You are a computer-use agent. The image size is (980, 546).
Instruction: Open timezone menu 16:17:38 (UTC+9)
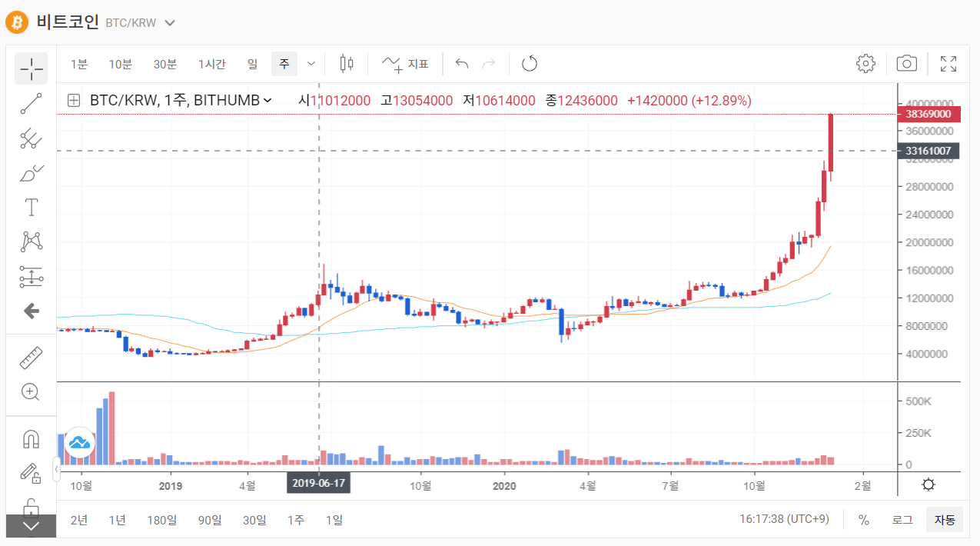(784, 520)
